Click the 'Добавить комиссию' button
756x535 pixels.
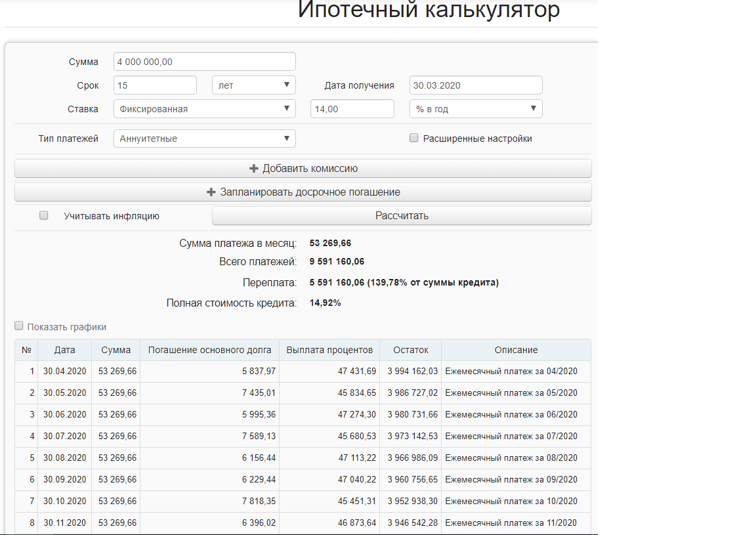coord(303,168)
